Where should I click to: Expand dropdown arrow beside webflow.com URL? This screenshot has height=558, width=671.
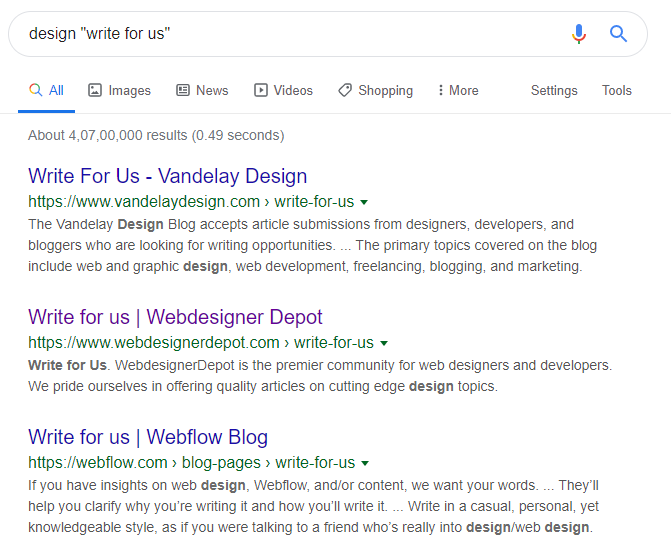(365, 463)
